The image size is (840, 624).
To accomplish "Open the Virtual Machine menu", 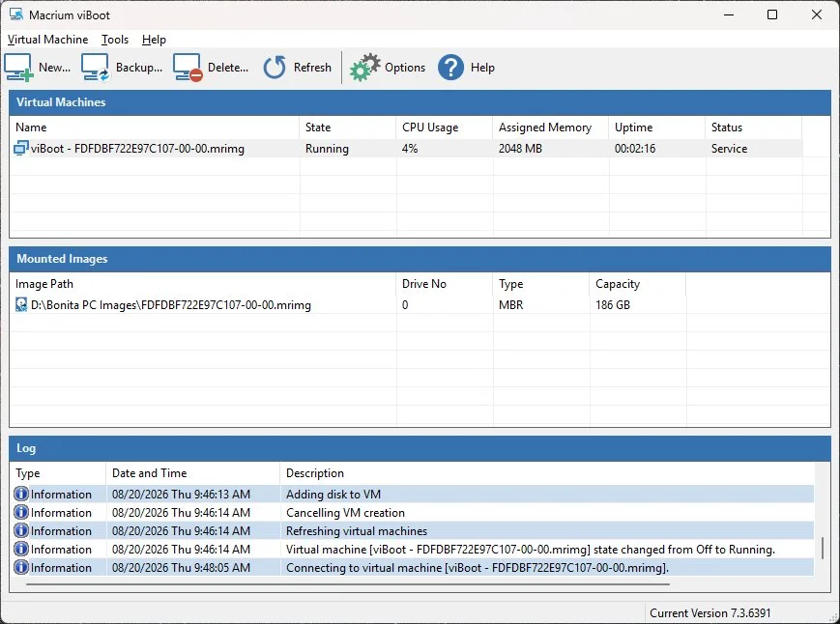I will 47,40.
